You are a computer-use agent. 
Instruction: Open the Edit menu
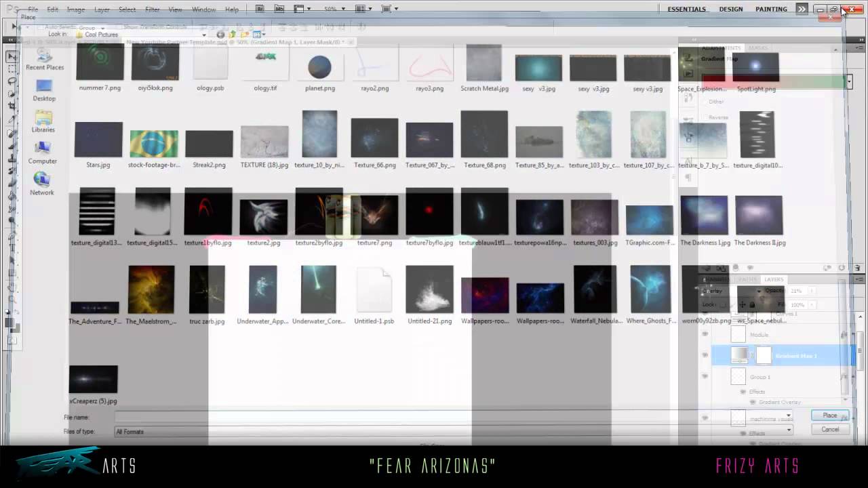[53, 9]
